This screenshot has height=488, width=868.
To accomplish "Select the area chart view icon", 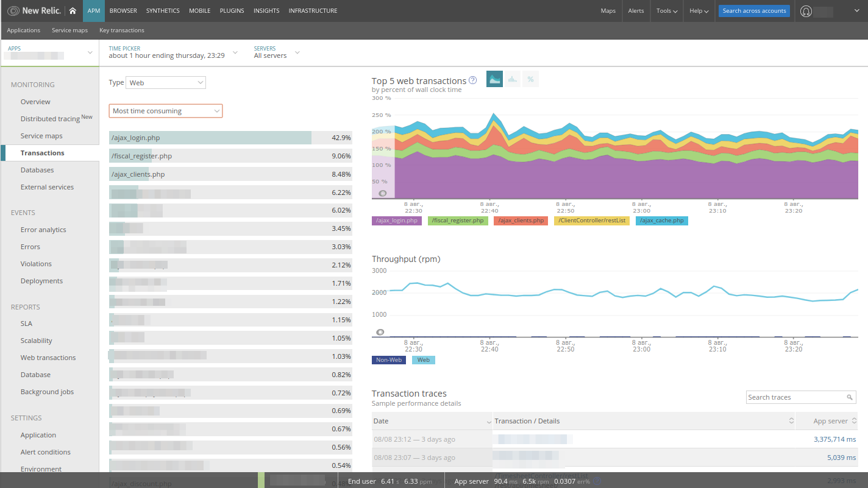I will [x=494, y=79].
